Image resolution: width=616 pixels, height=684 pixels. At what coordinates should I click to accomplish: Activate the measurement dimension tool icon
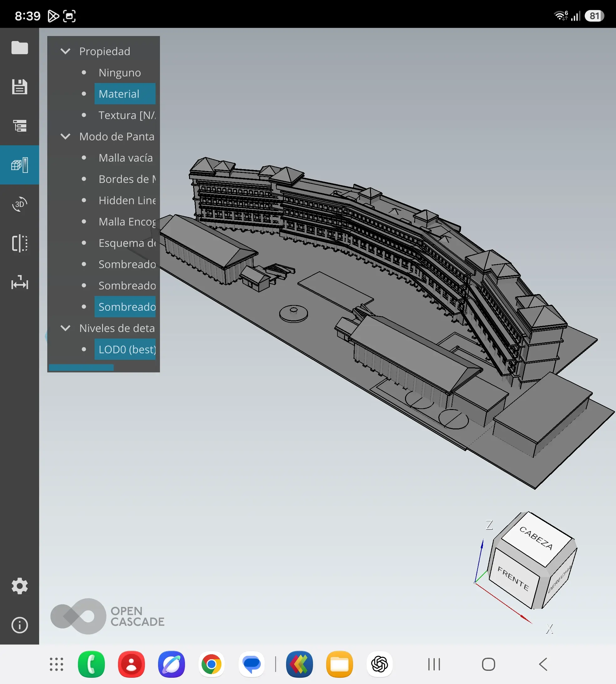click(x=20, y=282)
